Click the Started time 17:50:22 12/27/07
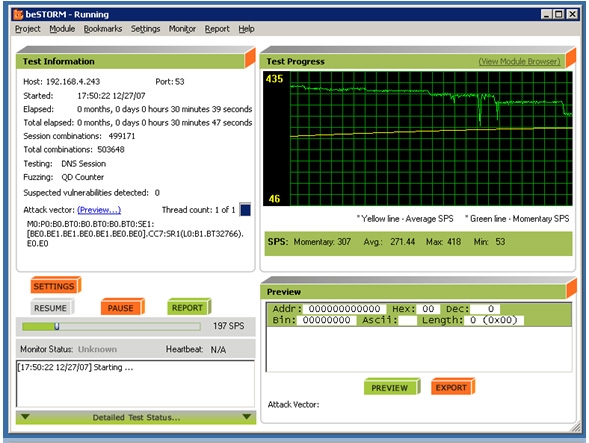Image resolution: width=589 pixels, height=443 pixels. click(111, 96)
